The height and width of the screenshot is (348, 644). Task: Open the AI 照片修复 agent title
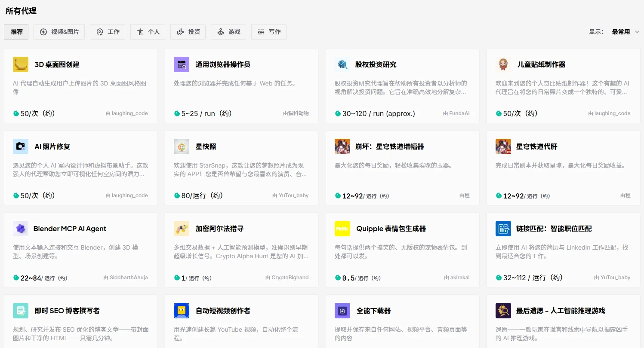[52, 147]
